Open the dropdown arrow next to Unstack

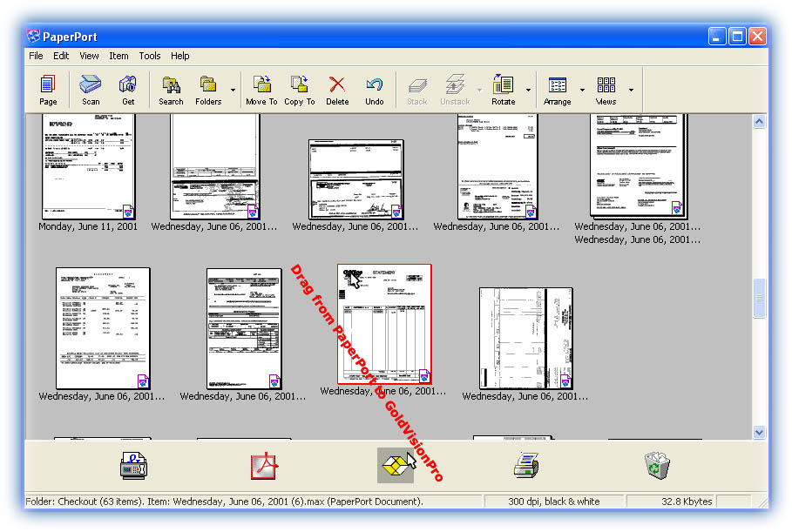[x=479, y=90]
